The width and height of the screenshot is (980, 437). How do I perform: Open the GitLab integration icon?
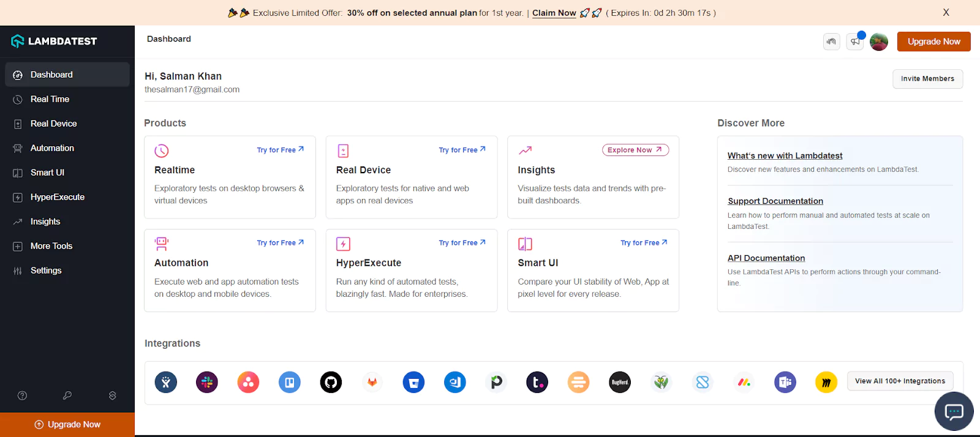click(x=372, y=383)
